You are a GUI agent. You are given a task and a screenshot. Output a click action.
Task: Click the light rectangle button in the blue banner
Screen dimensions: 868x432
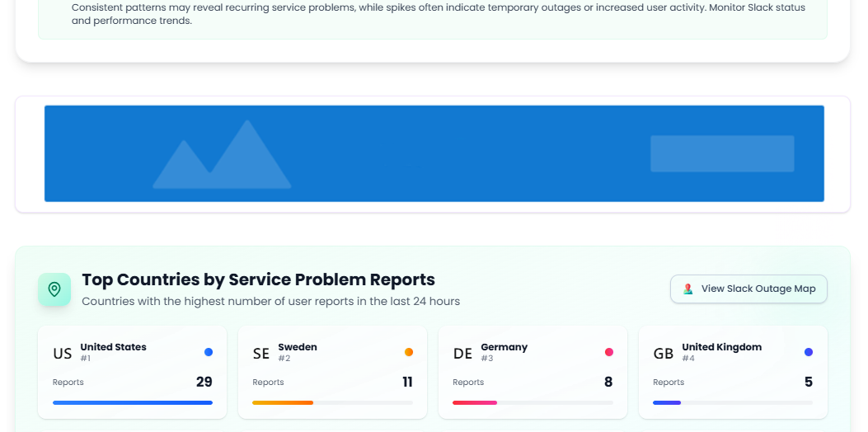pyautogui.click(x=722, y=153)
